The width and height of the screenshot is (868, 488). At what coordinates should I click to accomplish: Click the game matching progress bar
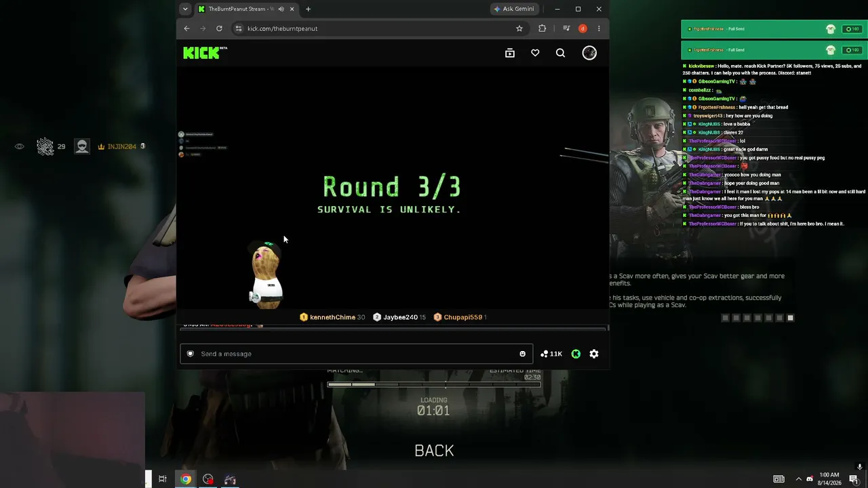pyautogui.click(x=434, y=384)
